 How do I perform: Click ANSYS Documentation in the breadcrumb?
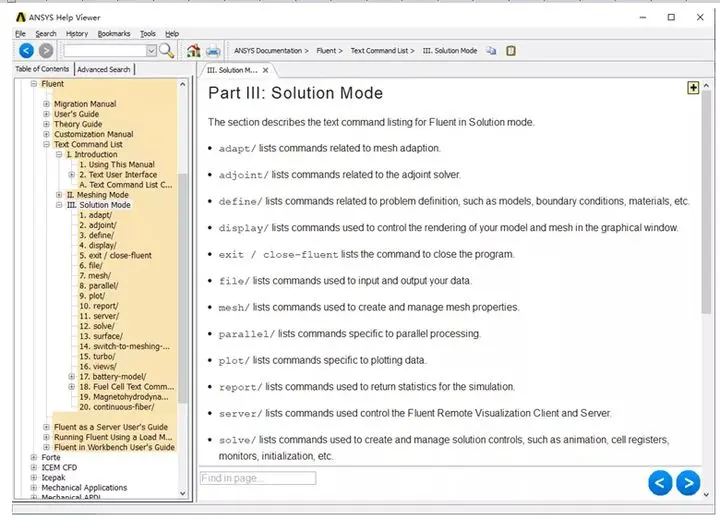click(268, 51)
